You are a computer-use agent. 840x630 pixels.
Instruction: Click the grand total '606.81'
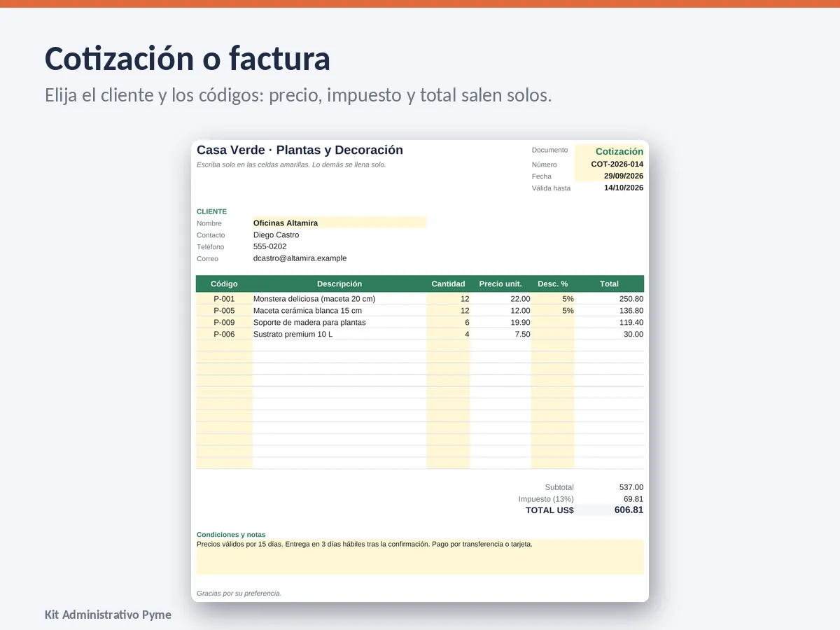point(629,510)
